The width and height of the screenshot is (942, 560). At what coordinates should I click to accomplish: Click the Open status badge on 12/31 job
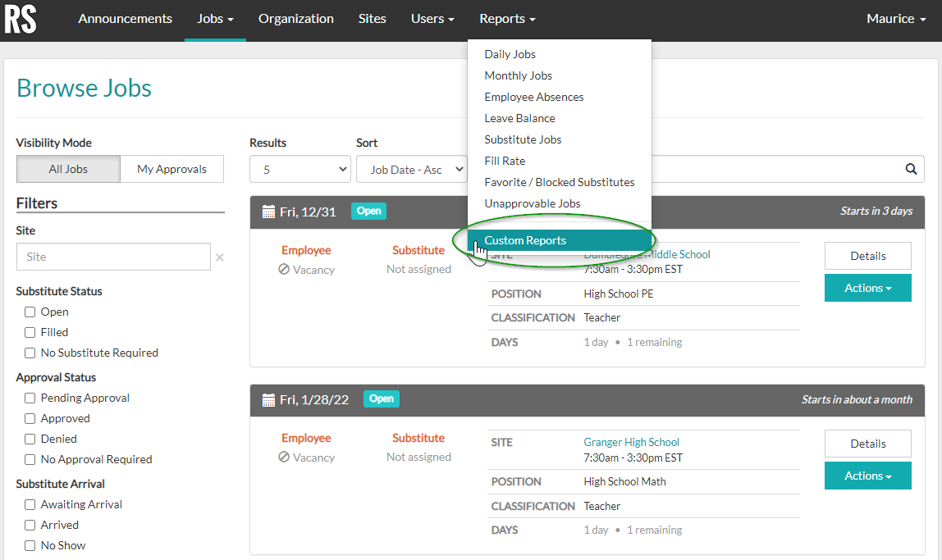(368, 211)
